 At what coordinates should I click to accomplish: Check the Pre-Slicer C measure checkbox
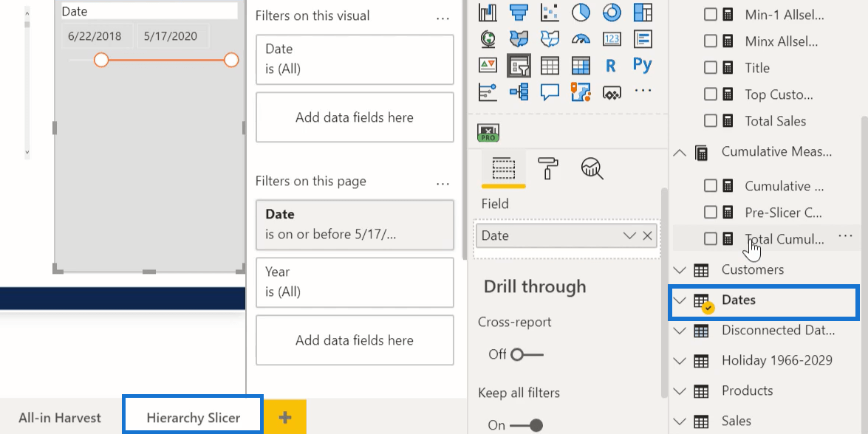710,212
